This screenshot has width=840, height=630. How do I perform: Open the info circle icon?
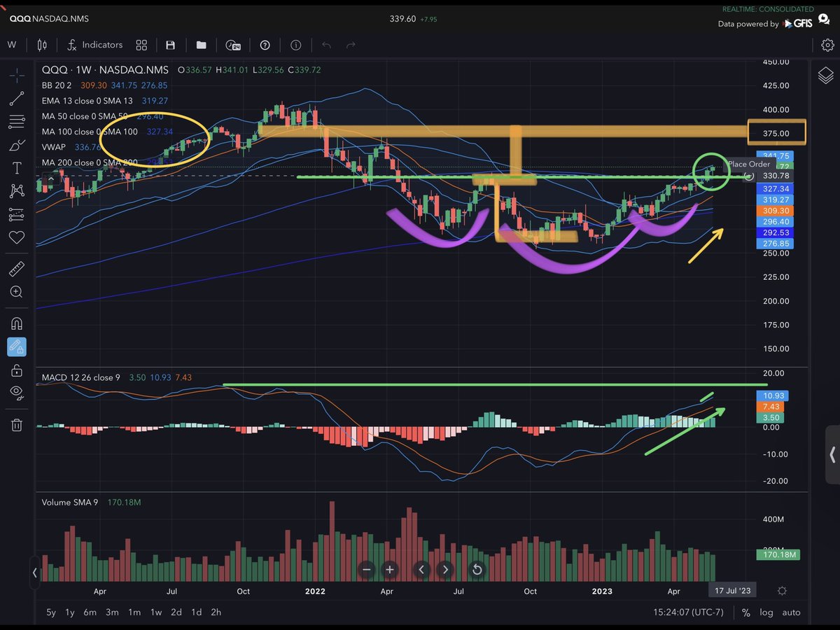click(x=296, y=45)
